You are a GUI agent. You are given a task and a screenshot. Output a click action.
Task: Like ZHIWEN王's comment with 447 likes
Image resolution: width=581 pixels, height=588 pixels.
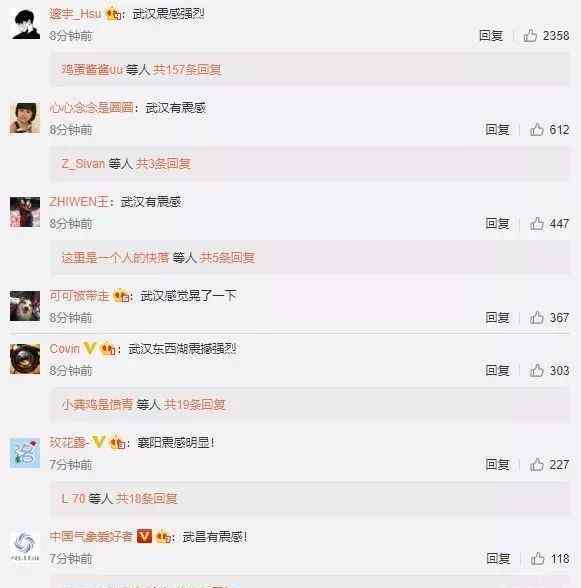(536, 224)
